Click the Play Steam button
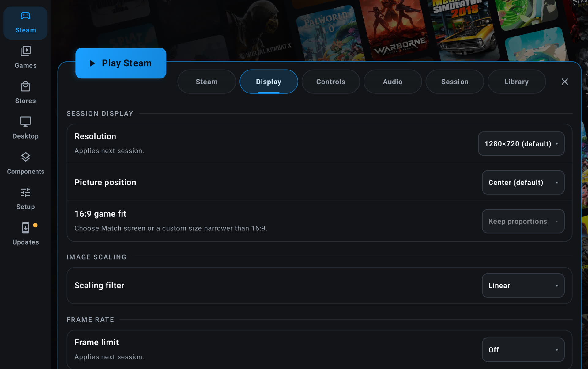Viewport: 588px width, 369px height. coord(121,63)
